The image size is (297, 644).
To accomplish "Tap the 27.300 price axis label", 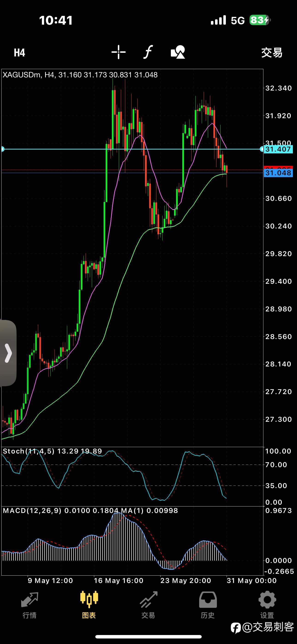I will tap(279, 419).
